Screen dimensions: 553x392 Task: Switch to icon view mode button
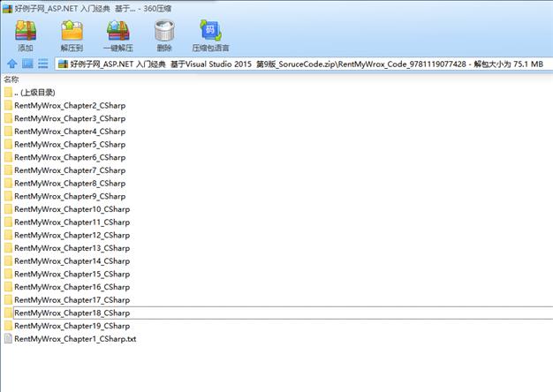pos(27,64)
